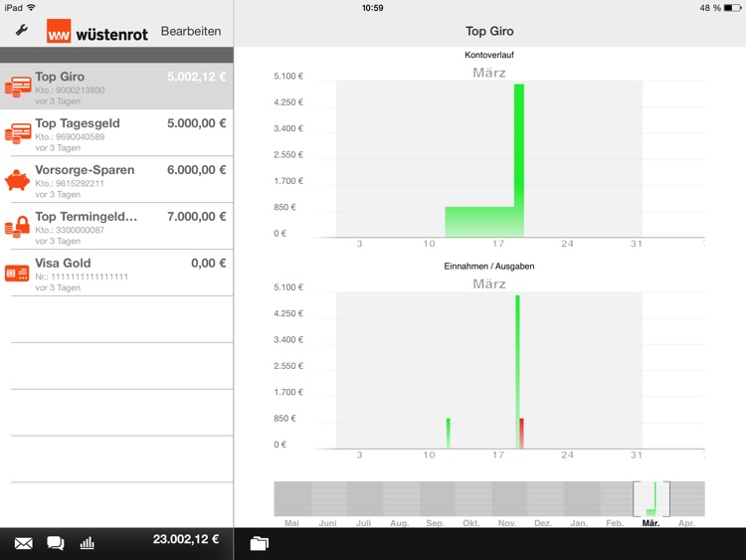Tap the Top Termingeld padlock icon

(17, 227)
